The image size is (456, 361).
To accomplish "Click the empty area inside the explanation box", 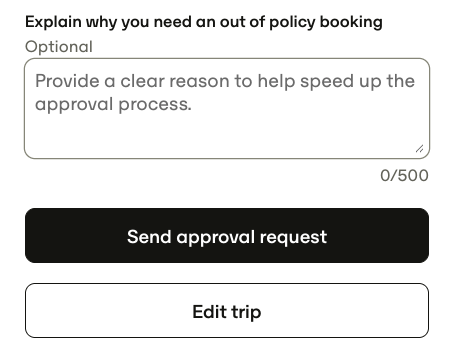I will pyautogui.click(x=227, y=135).
